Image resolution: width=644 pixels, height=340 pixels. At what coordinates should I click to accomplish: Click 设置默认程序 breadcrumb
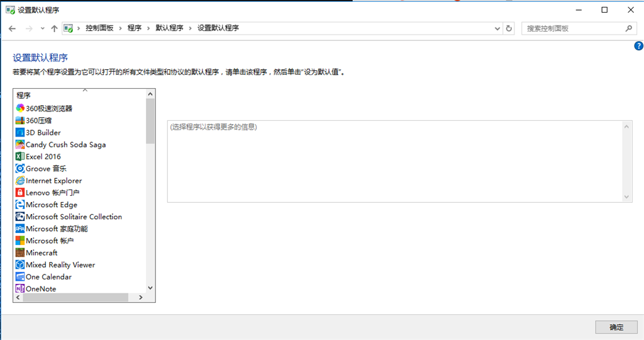click(218, 28)
